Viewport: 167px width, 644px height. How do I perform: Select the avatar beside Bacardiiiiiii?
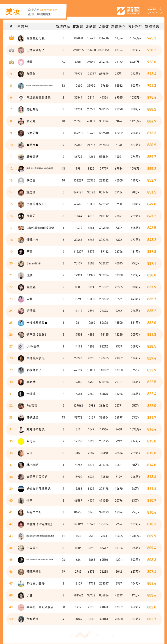(21, 264)
